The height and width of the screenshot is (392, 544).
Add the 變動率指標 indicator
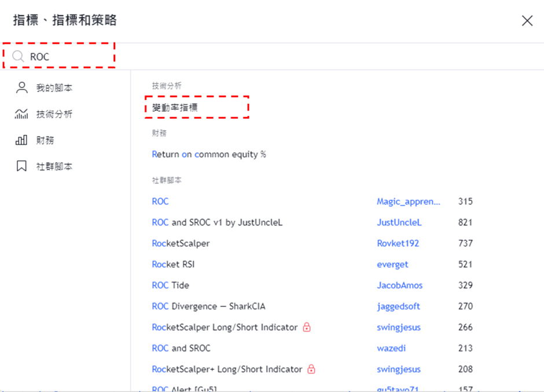pos(175,107)
